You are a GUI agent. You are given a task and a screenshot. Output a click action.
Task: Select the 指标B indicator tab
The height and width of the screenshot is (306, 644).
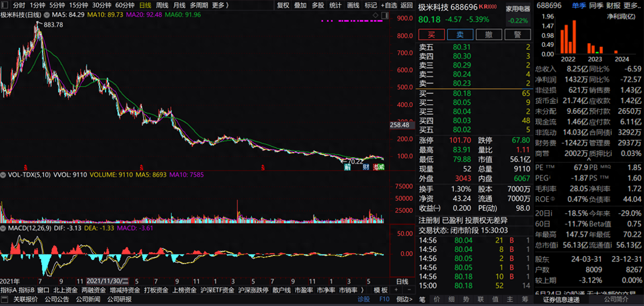(27, 290)
